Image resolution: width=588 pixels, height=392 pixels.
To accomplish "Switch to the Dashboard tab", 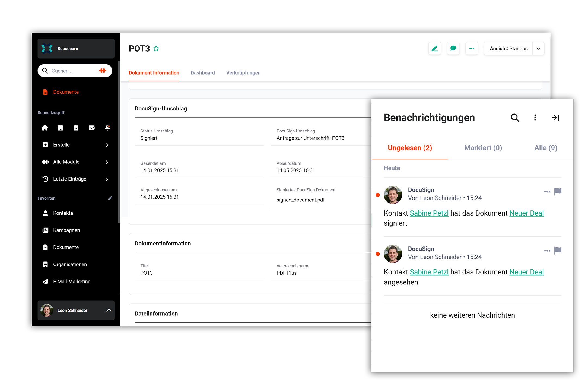I will pos(202,73).
